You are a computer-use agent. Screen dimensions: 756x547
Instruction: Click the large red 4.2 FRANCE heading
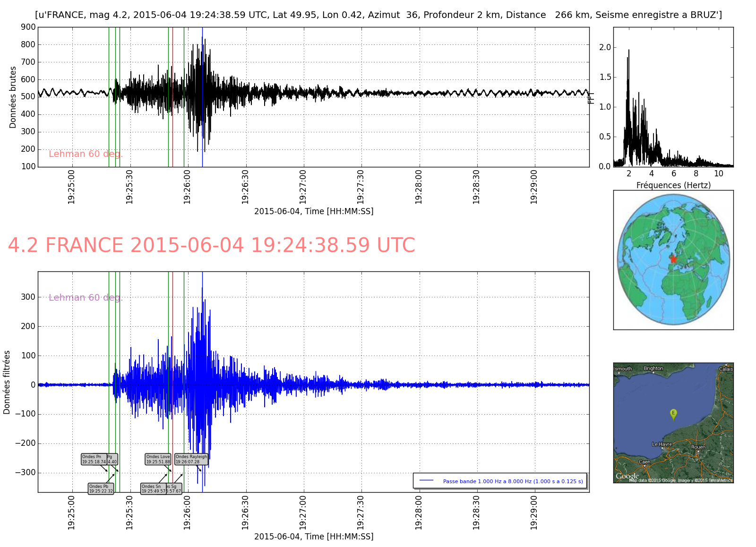point(211,245)
